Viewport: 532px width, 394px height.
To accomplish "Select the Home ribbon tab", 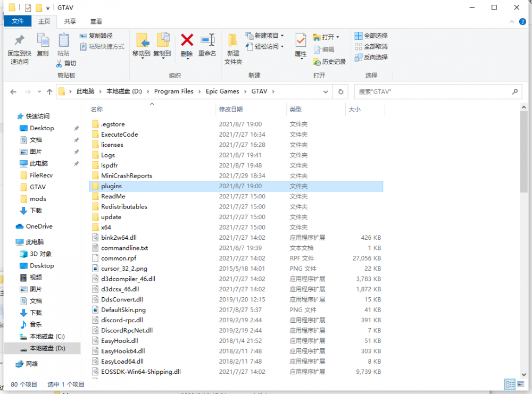I will point(44,21).
